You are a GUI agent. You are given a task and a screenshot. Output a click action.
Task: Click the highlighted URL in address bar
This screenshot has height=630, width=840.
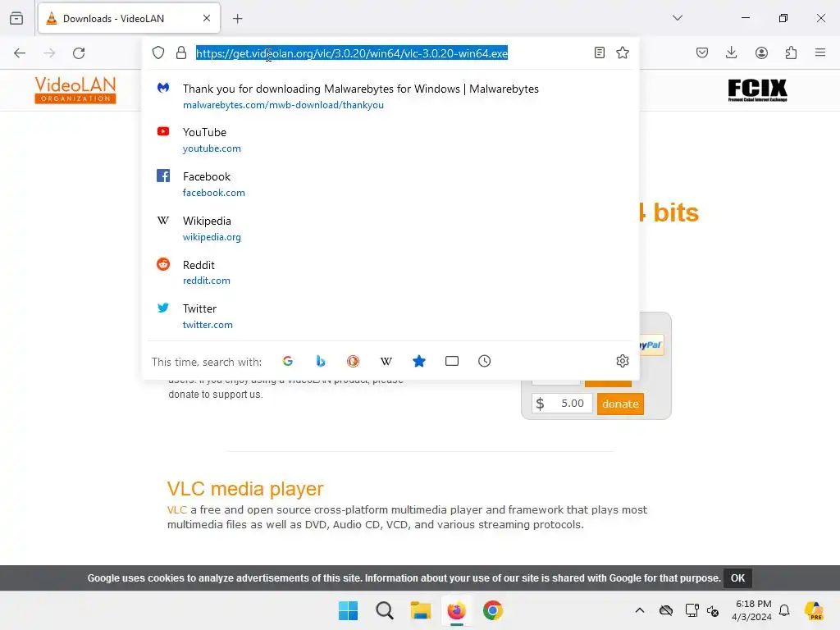[351, 53]
